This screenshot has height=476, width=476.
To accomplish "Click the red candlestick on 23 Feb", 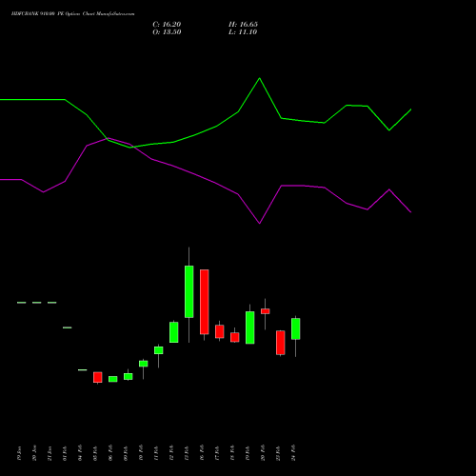I will coord(281,343).
